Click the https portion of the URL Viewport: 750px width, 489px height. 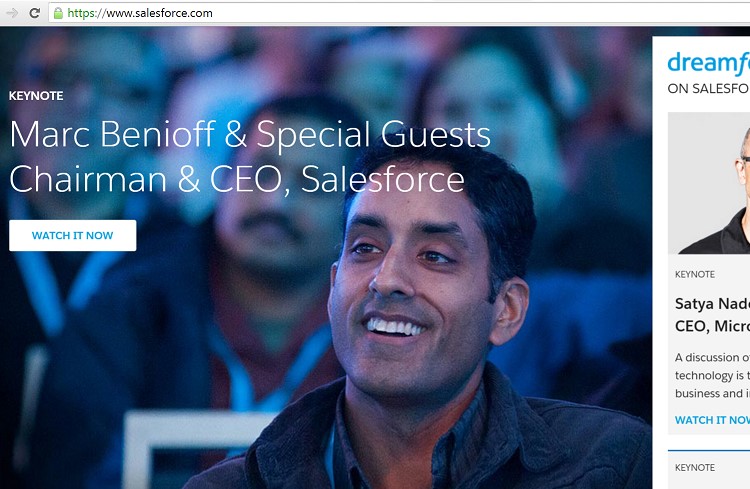pos(82,13)
